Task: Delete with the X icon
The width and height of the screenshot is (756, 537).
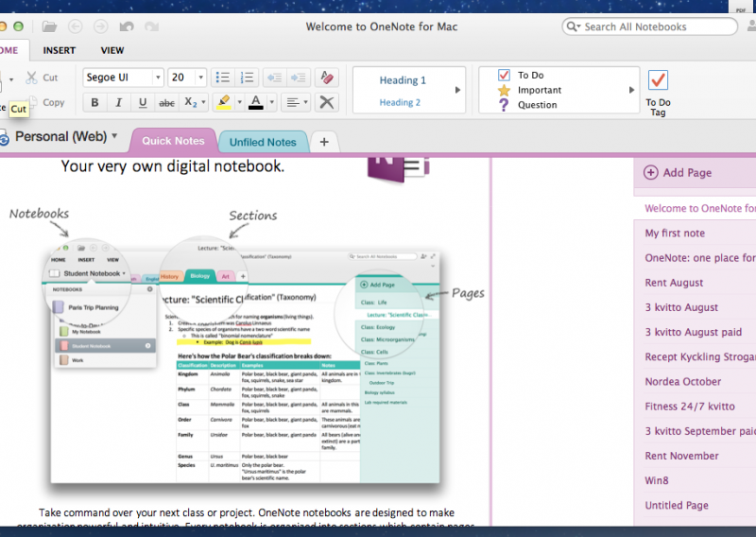Action: click(327, 102)
